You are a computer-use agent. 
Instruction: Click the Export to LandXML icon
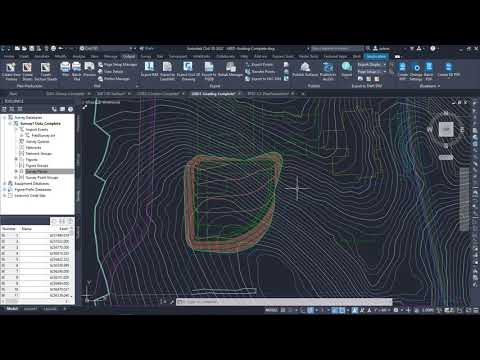[167, 67]
